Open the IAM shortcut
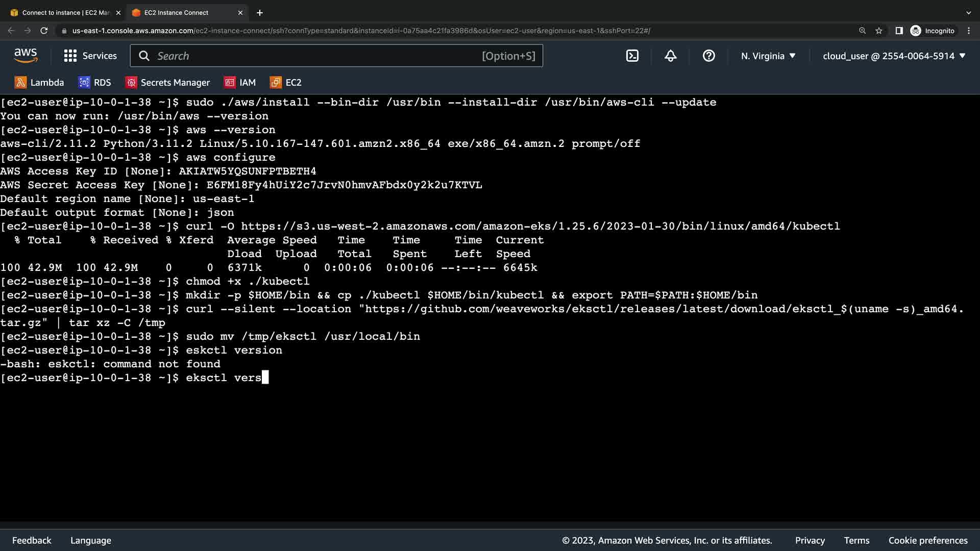The image size is (980, 551). pyautogui.click(x=240, y=83)
